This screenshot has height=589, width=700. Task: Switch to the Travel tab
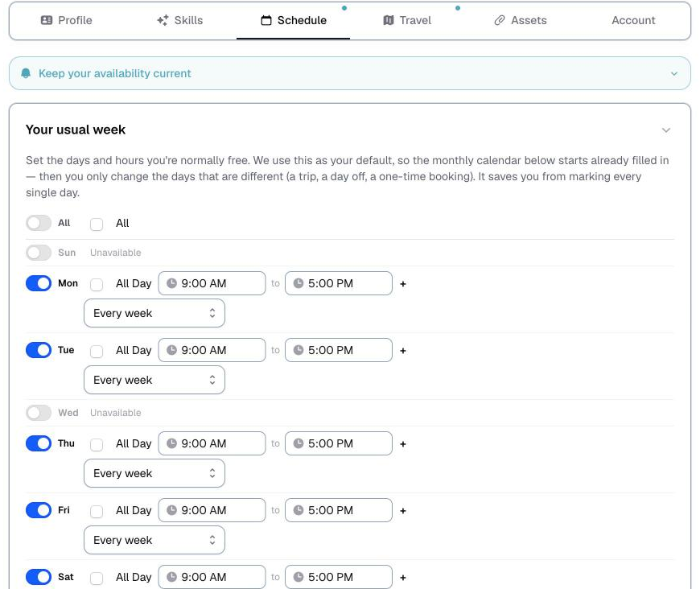[407, 21]
